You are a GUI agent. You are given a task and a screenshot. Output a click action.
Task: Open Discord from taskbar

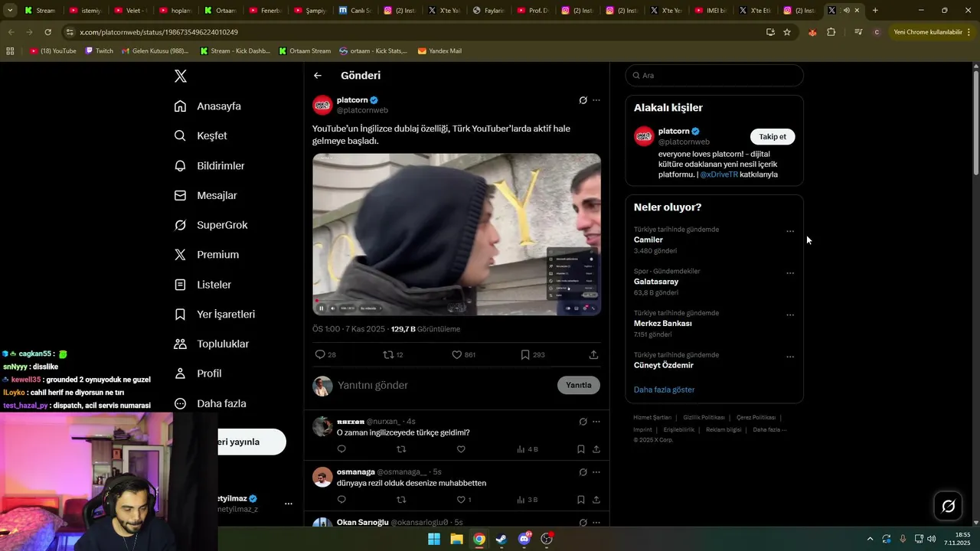[x=524, y=539]
